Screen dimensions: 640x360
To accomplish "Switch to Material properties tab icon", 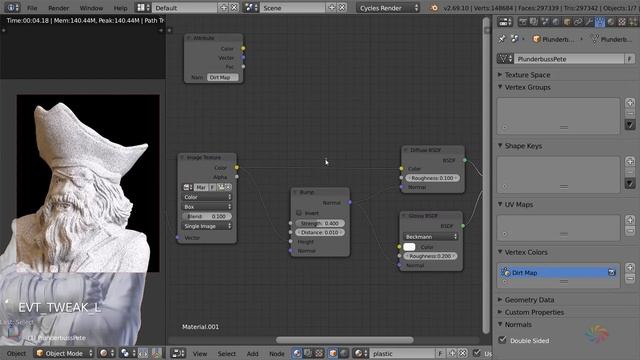I will (x=611, y=22).
